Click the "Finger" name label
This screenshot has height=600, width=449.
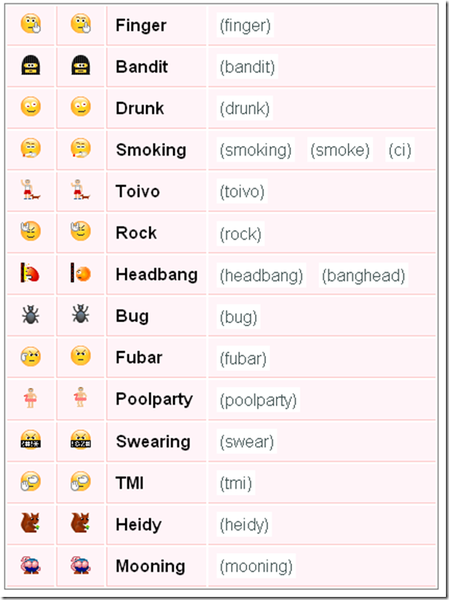pos(141,26)
